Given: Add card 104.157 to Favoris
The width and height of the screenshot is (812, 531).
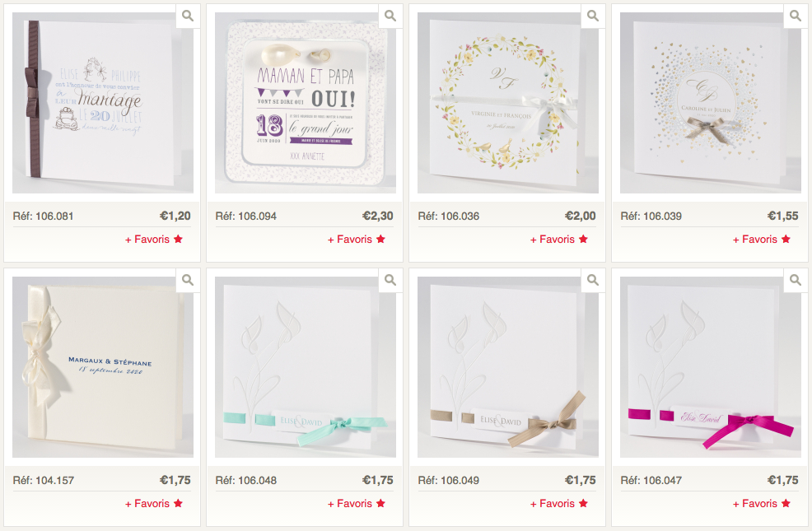Looking at the screenshot, I should coord(154,504).
